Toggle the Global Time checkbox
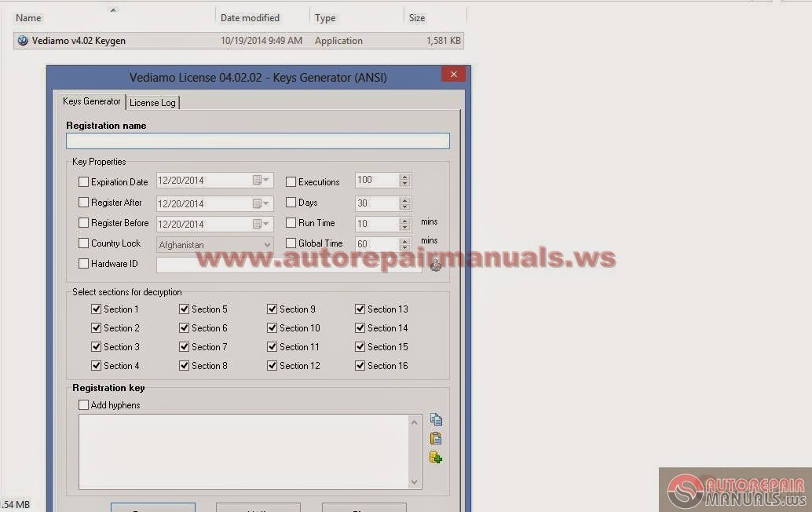 pos(291,243)
